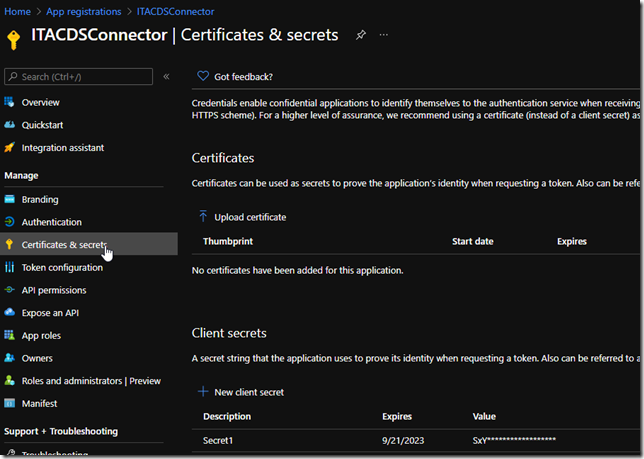Click the Overview icon

(x=9, y=102)
